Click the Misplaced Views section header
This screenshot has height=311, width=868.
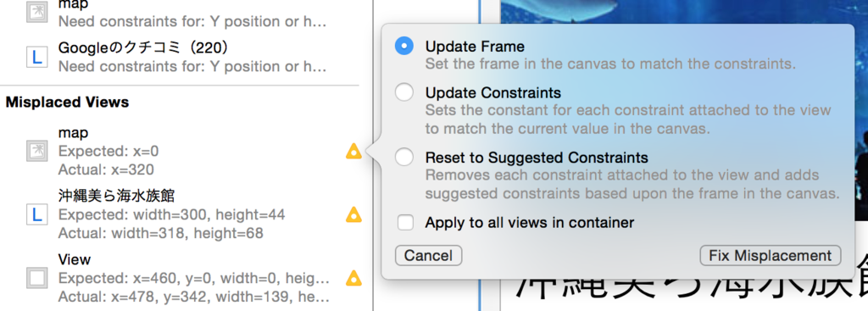point(68,103)
